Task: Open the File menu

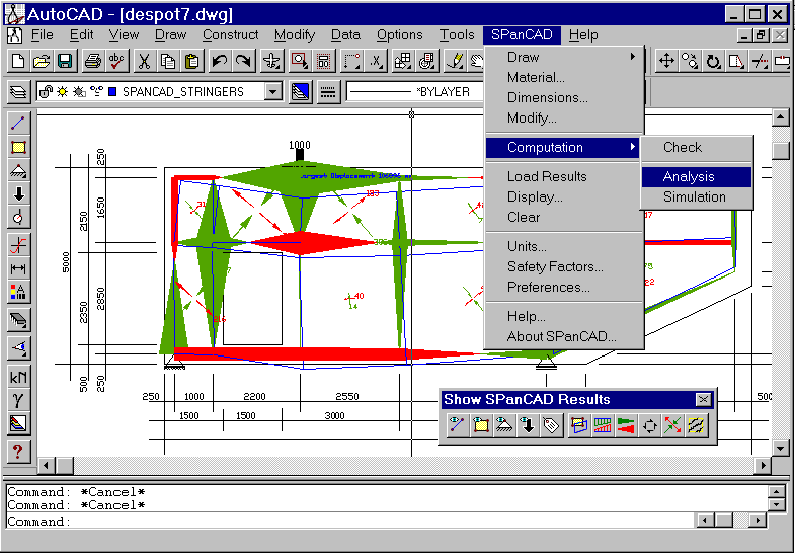Action: pos(42,35)
